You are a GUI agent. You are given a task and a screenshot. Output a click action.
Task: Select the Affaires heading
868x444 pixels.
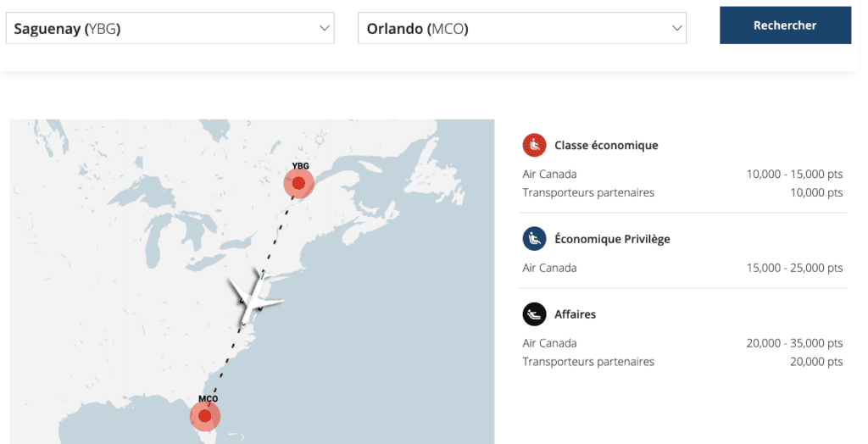(x=575, y=314)
